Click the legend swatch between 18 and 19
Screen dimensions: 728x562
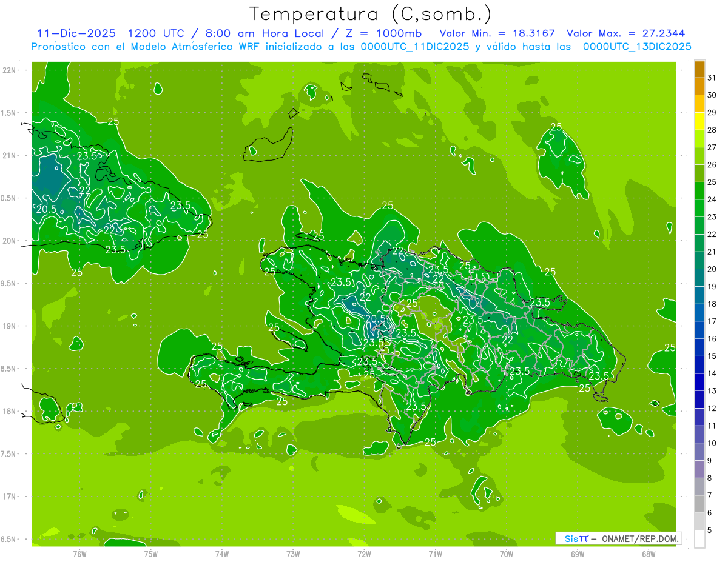tap(699, 296)
